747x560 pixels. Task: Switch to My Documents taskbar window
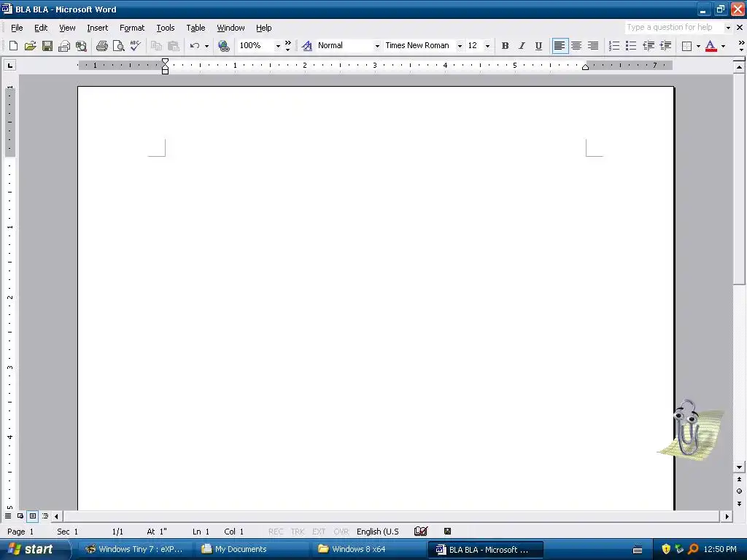point(250,549)
